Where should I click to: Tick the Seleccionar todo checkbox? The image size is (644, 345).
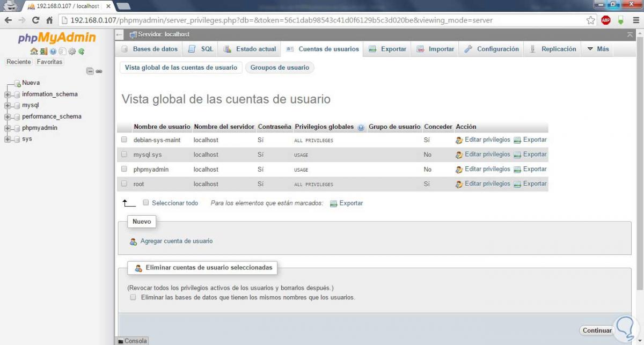pos(146,203)
